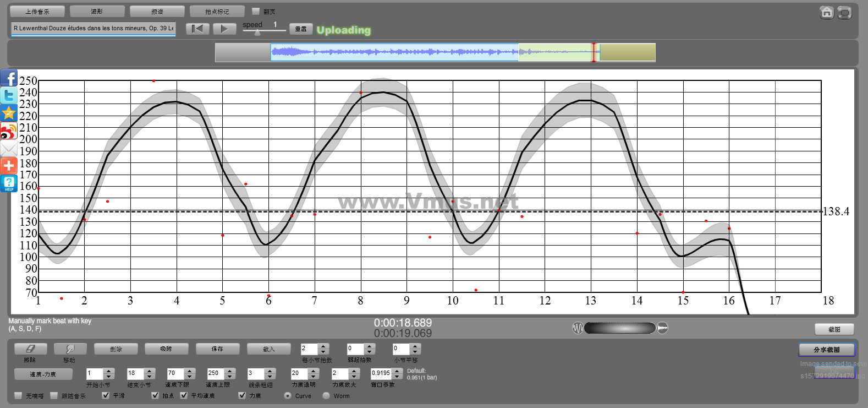Click the rewind to start button

197,29
